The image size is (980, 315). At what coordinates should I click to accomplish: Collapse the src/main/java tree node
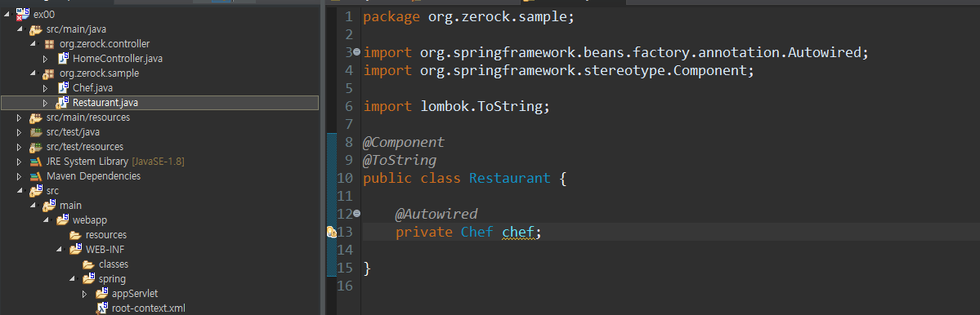pyautogui.click(x=20, y=29)
